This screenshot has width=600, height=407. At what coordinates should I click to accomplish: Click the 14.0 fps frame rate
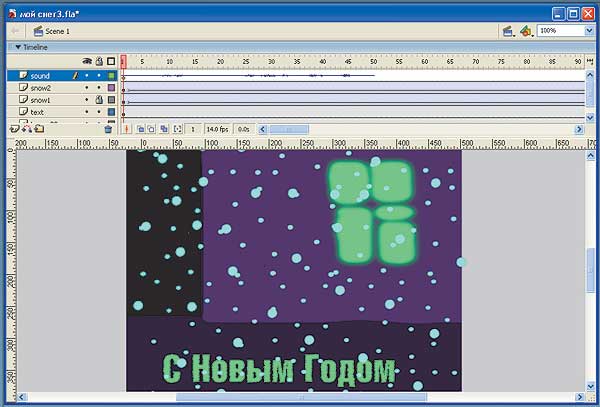(217, 129)
